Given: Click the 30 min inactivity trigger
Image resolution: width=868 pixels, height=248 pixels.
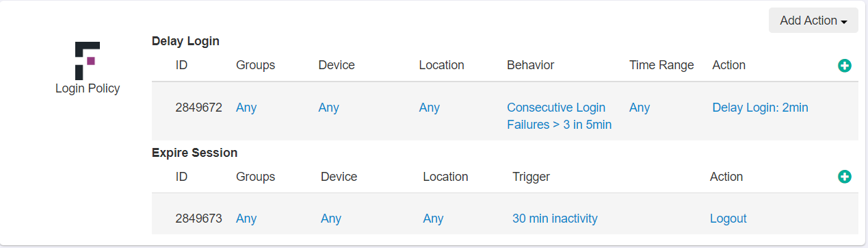Looking at the screenshot, I should pyautogui.click(x=555, y=219).
